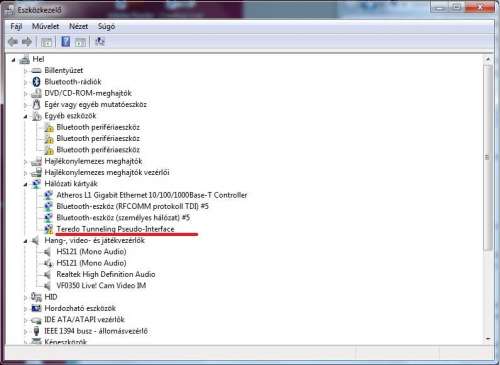Close the Eszközkezelő window
The height and width of the screenshot is (365, 500).
coord(481,7)
